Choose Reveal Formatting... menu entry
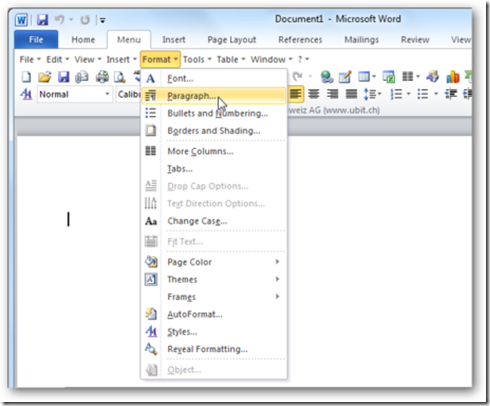The image size is (490, 406). (213, 349)
